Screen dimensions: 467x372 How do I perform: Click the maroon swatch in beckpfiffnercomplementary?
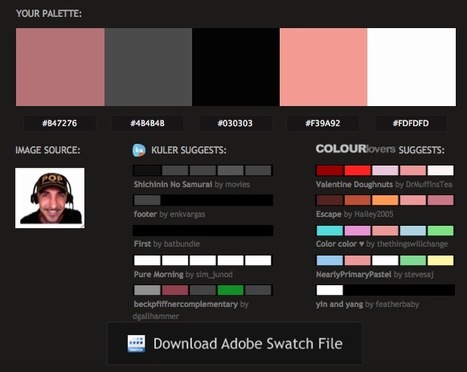tap(175, 290)
